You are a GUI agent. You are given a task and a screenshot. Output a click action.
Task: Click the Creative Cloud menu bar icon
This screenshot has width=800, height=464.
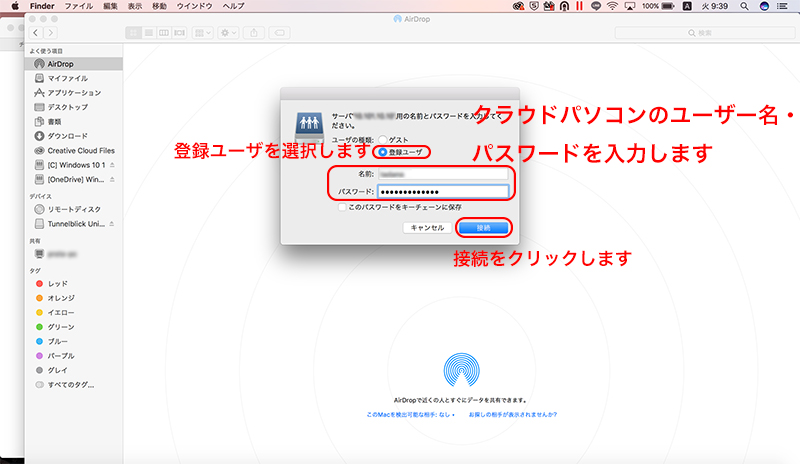(x=518, y=6)
